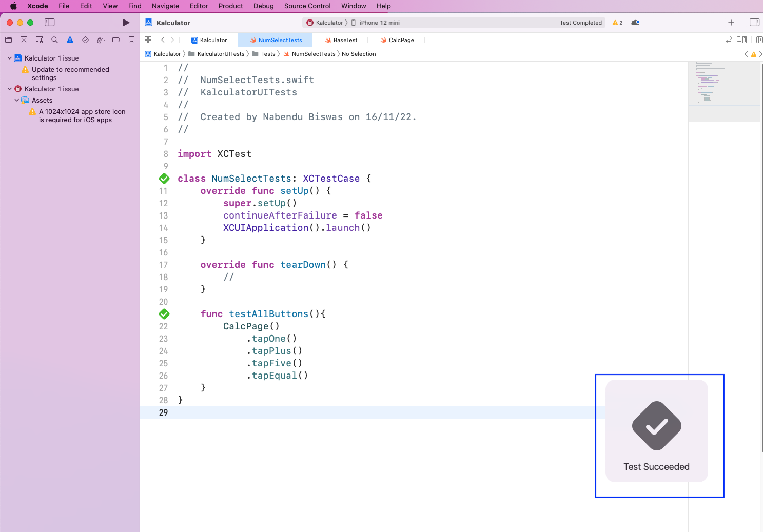Click NumSelectTests in the jump bar

[309, 54]
